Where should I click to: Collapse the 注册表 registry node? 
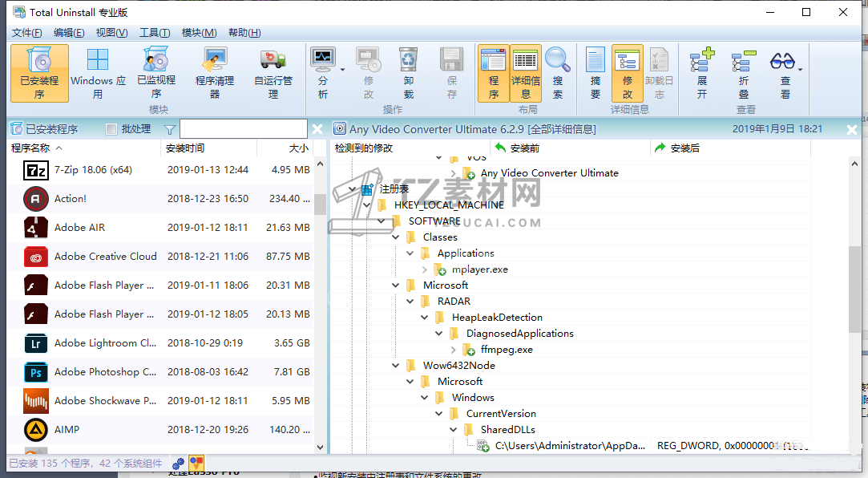(352, 188)
